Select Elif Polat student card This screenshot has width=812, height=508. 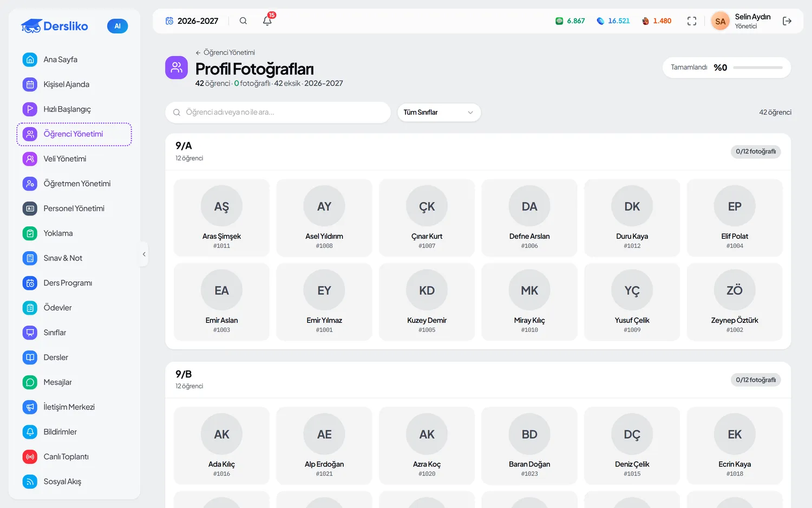[x=735, y=218]
